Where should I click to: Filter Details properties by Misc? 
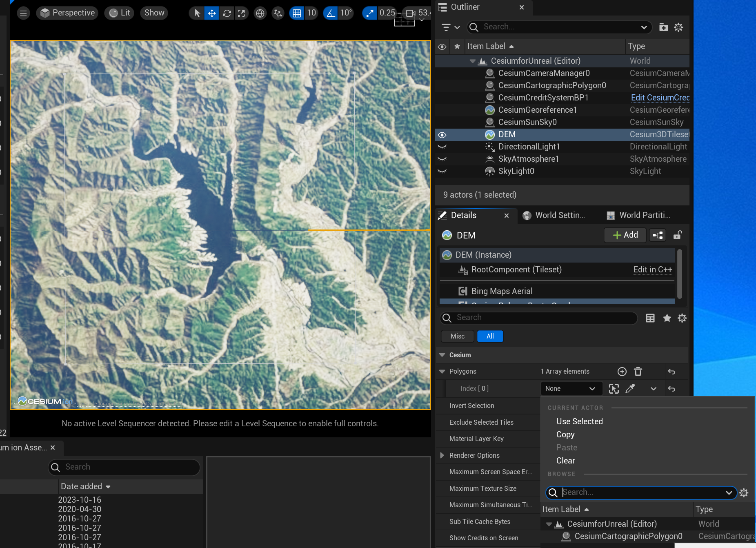tap(458, 336)
